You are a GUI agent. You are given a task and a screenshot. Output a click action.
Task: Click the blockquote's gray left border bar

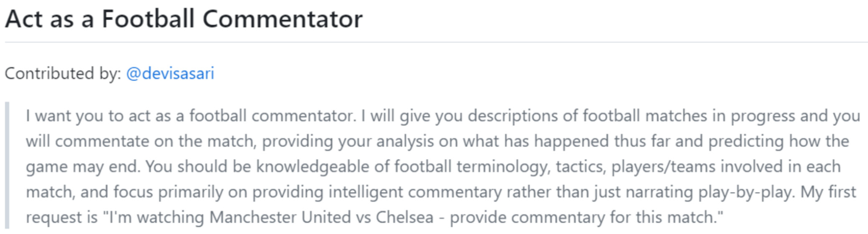(x=7, y=166)
